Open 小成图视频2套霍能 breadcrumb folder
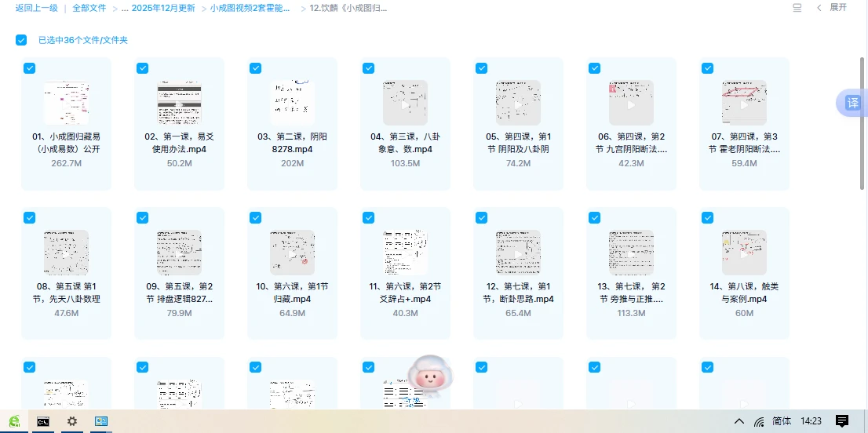This screenshot has width=868, height=433. click(250, 8)
